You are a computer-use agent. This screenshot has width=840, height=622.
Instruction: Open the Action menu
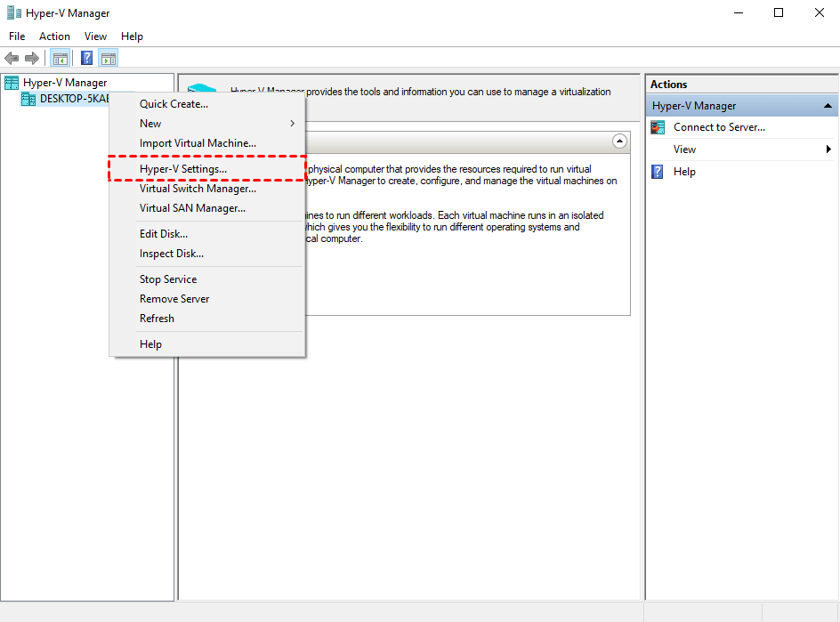[54, 36]
